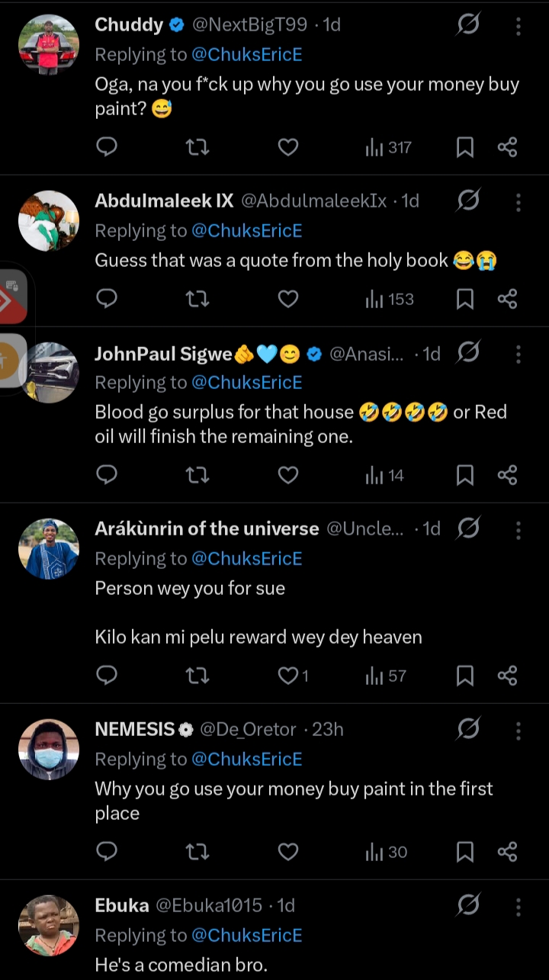
Task: Open Grok icon on Chuddy's reply
Action: [x=468, y=25]
